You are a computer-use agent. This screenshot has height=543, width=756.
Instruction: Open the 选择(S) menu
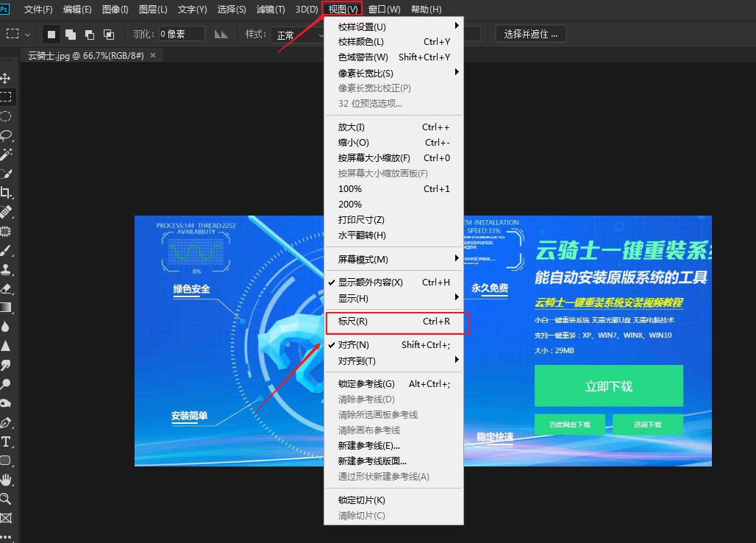pyautogui.click(x=232, y=9)
